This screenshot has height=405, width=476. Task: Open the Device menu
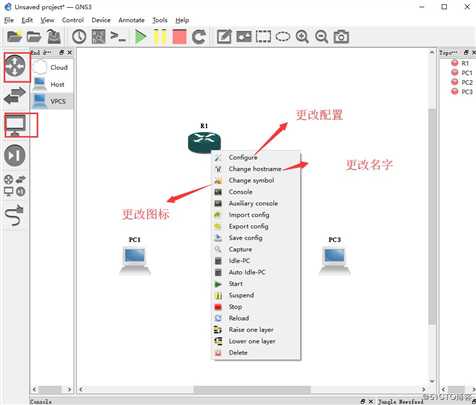pos(101,20)
